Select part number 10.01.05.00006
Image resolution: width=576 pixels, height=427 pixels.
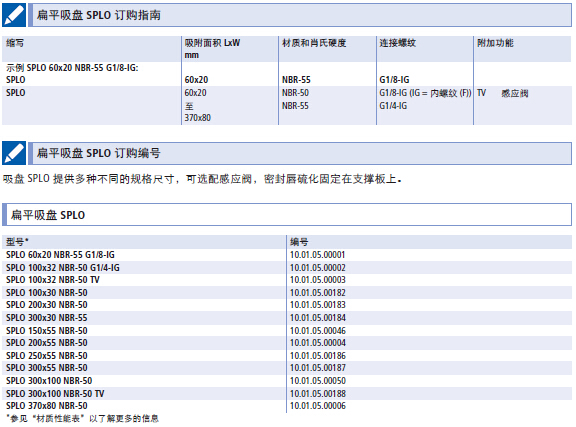[x=318, y=406]
